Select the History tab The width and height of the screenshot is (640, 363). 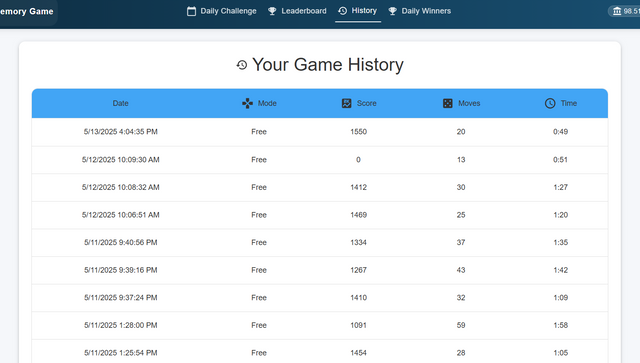[x=358, y=11]
